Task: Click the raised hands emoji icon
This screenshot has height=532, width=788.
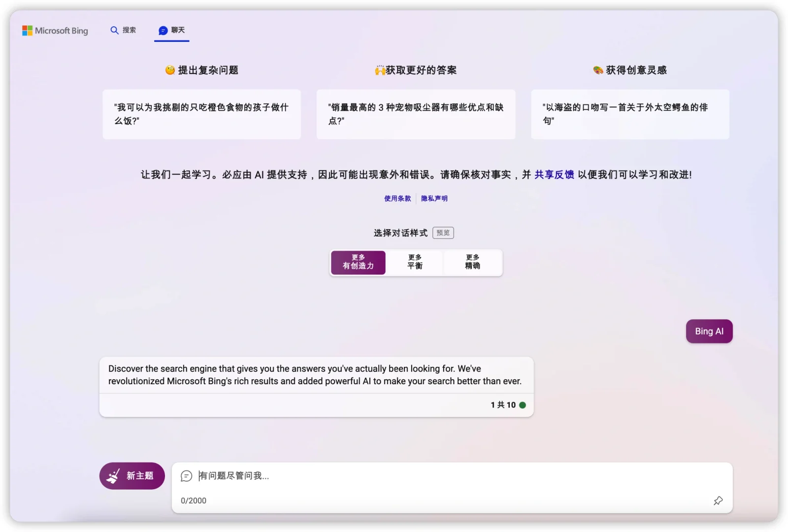Action: pyautogui.click(x=380, y=70)
